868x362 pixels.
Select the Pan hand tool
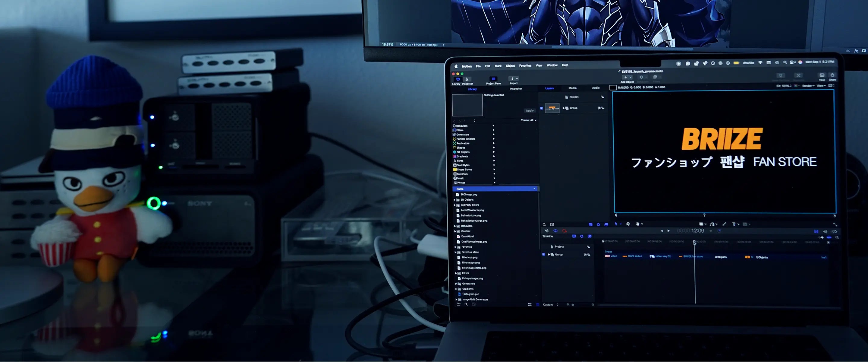coord(637,224)
